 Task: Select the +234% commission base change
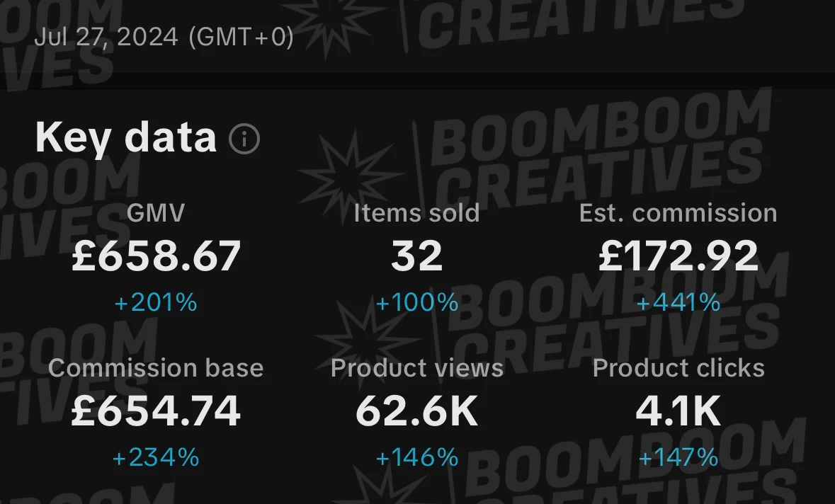tap(156, 458)
